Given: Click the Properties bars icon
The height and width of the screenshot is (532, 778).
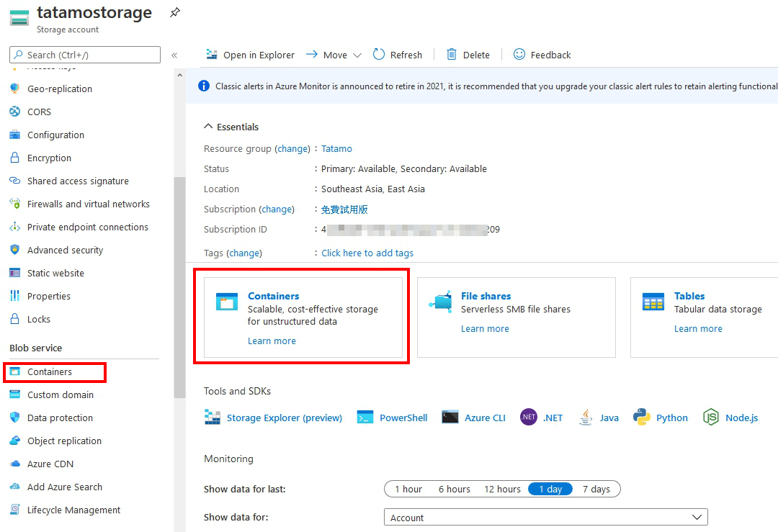Looking at the screenshot, I should point(15,296).
